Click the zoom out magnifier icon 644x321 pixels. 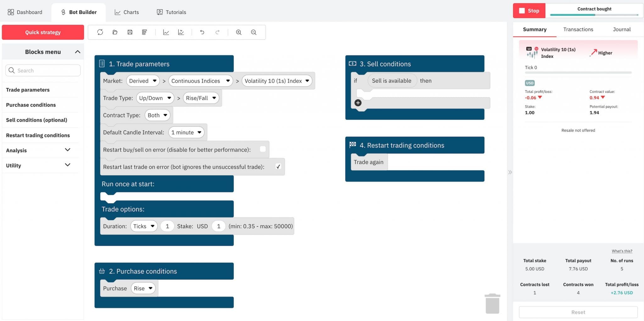[254, 32]
